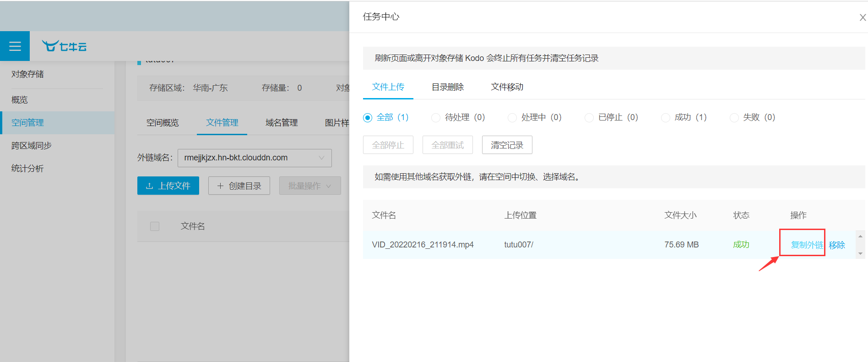Click the Qiniu Cloud logo
The width and height of the screenshot is (868, 362).
point(64,46)
